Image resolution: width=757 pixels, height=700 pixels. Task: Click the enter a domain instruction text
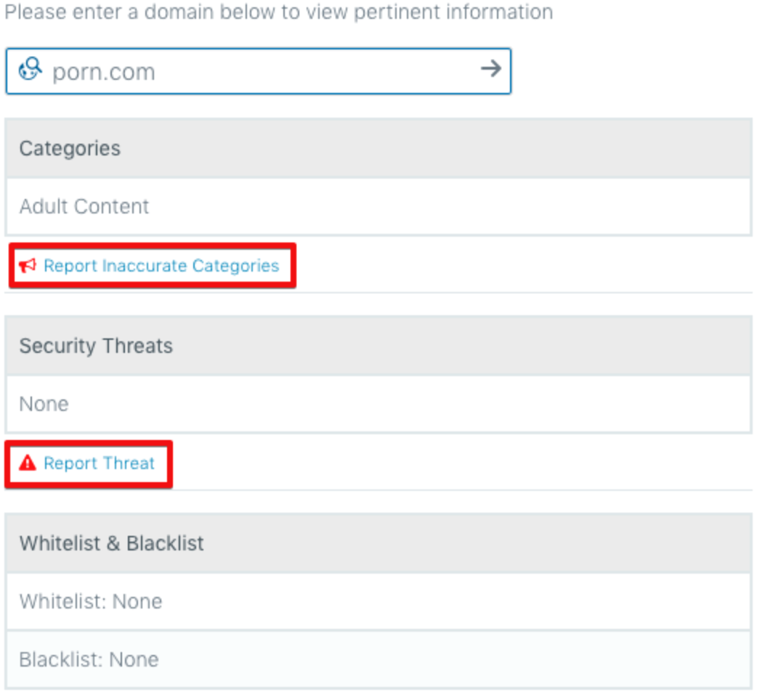(x=278, y=12)
